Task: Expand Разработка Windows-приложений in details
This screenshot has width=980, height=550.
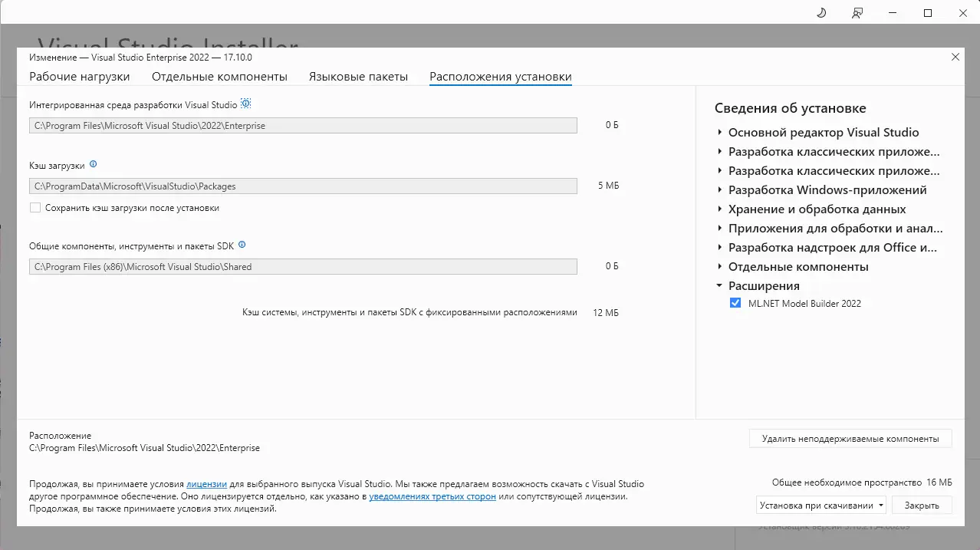Action: pos(719,190)
